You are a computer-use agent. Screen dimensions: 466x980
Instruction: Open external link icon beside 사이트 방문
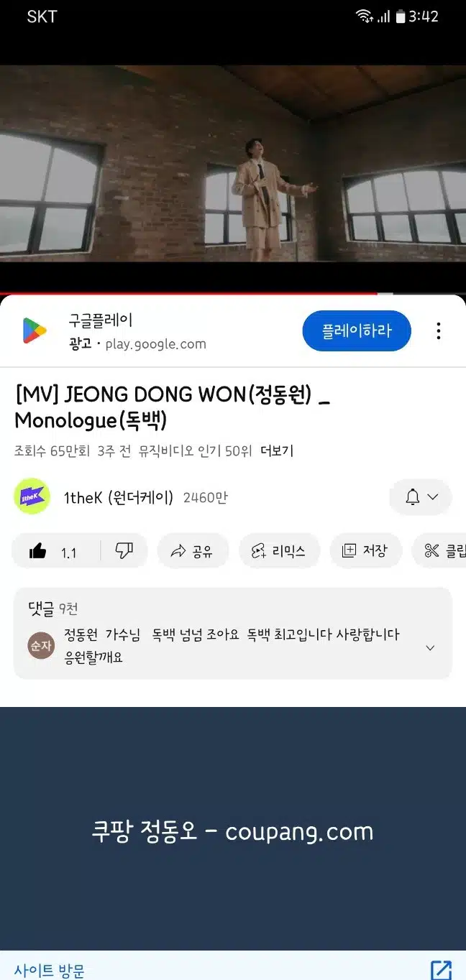coord(441,970)
